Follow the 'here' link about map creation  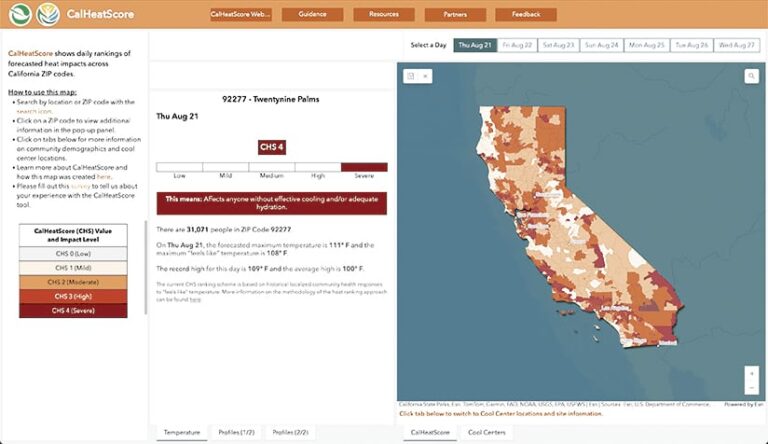[x=103, y=176]
